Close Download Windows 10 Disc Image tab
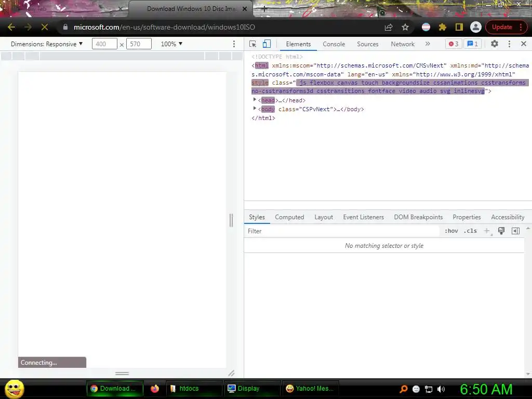The width and height of the screenshot is (532, 399). (245, 9)
